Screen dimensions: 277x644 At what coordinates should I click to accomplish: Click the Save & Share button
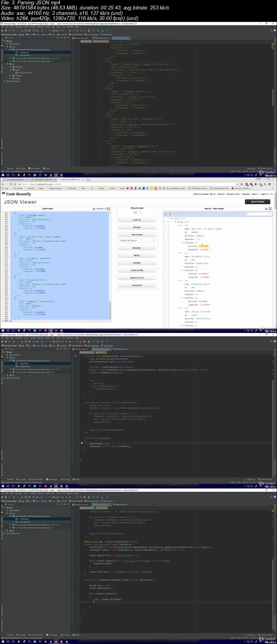click(x=258, y=202)
